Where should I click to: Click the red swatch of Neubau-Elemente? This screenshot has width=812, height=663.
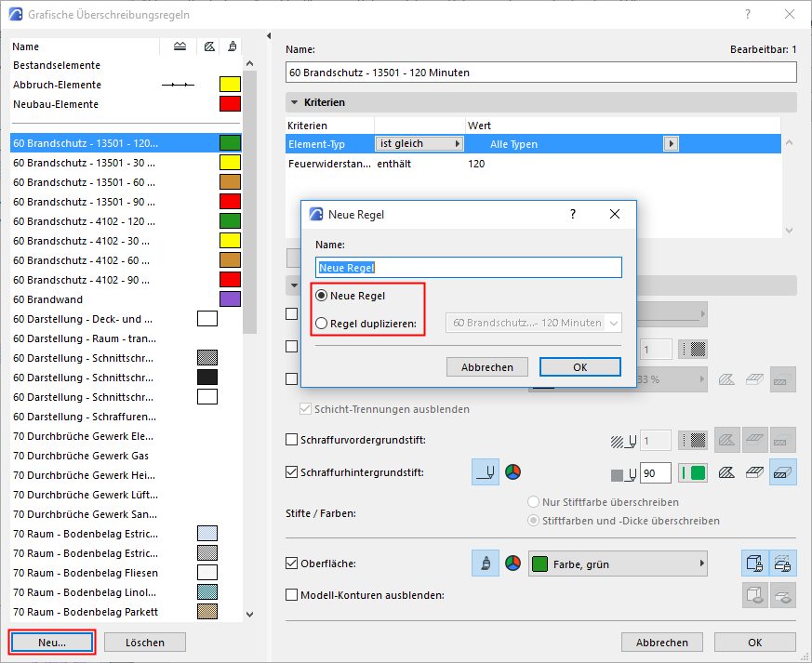[x=230, y=103]
